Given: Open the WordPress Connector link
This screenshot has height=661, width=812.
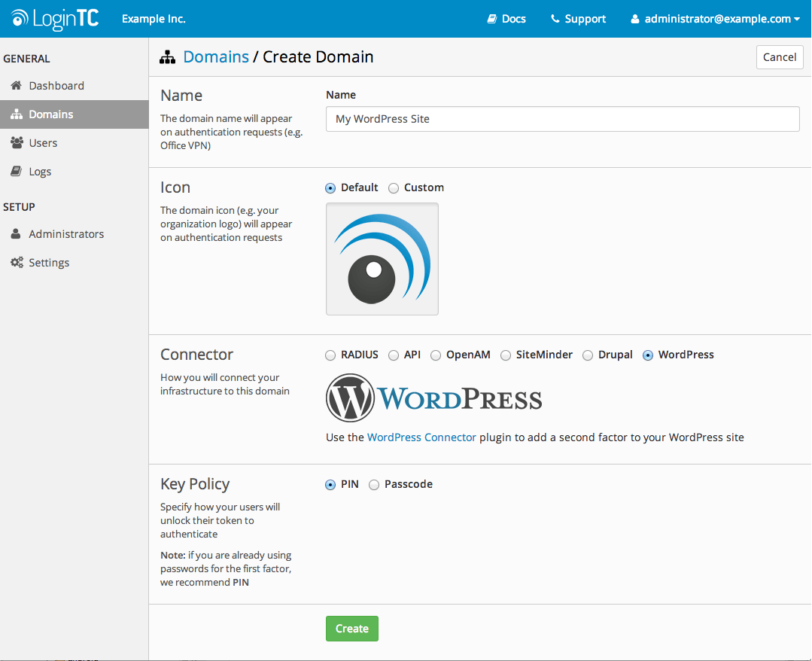Looking at the screenshot, I should pyautogui.click(x=421, y=437).
